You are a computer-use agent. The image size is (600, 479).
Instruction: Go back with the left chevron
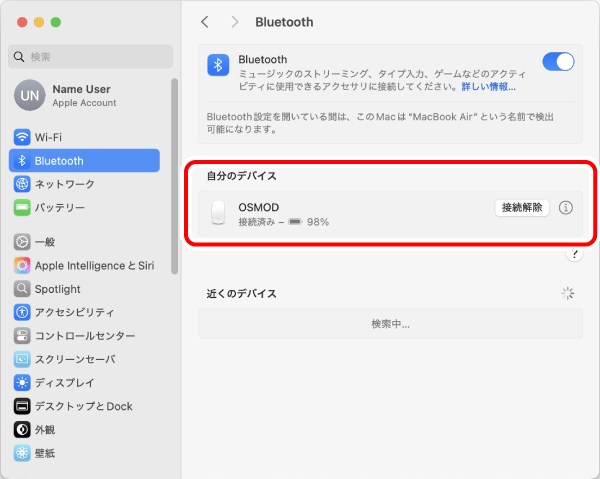pos(205,21)
